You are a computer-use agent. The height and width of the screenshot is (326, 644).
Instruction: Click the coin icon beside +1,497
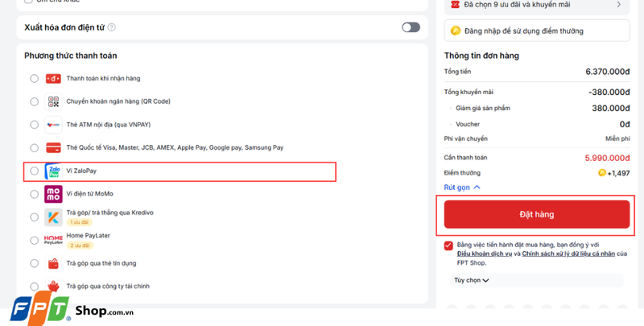click(x=601, y=173)
